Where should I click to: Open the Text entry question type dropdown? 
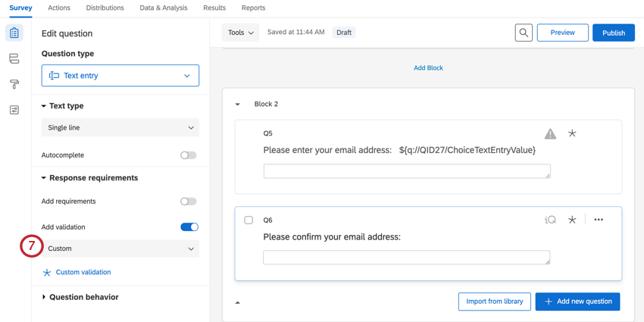click(x=120, y=76)
